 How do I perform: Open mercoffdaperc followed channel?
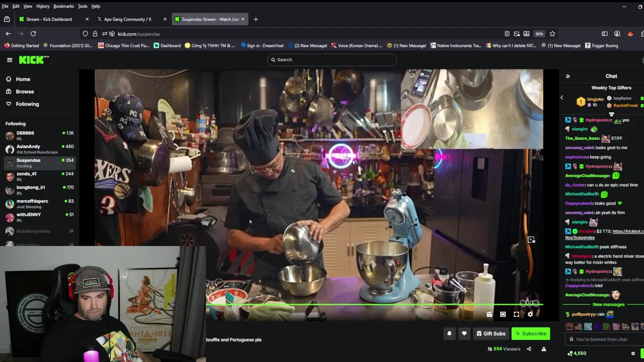click(x=39, y=203)
